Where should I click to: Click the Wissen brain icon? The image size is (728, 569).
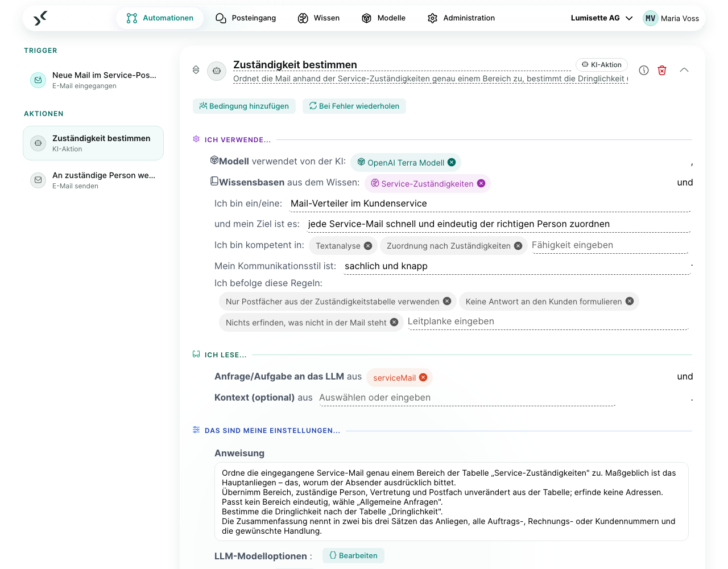pos(303,18)
